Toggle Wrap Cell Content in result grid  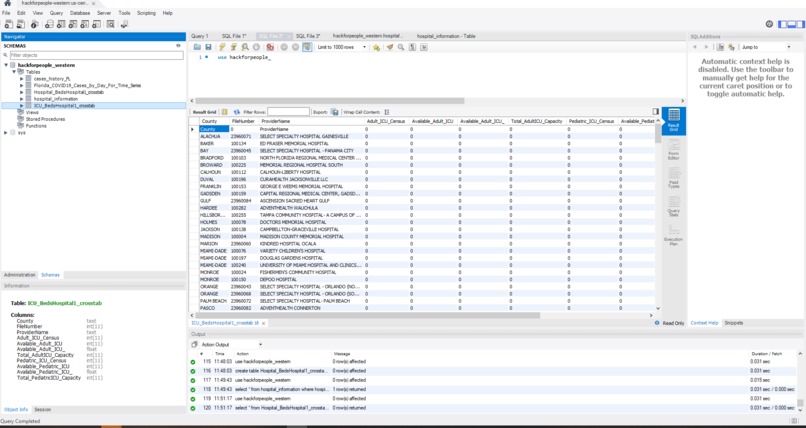pos(387,112)
